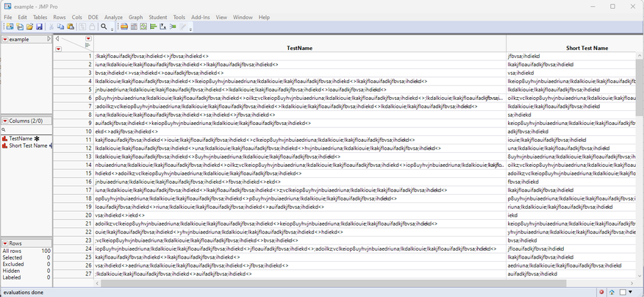The height and width of the screenshot is (297, 644).
Task: Click the greyed pencil icon in the toolbar
Action: [x=182, y=26]
